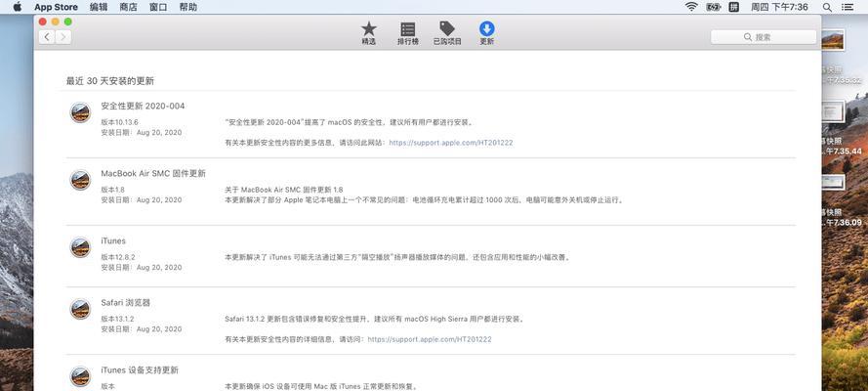Click the battery status icon
Image resolution: width=868 pixels, height=391 pixels.
[x=713, y=7]
